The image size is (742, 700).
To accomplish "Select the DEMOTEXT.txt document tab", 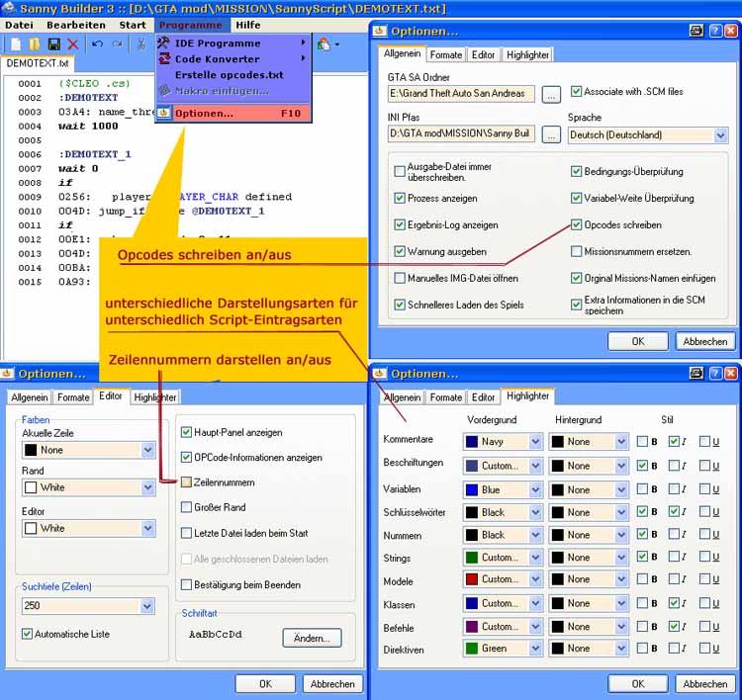I will pos(38,63).
